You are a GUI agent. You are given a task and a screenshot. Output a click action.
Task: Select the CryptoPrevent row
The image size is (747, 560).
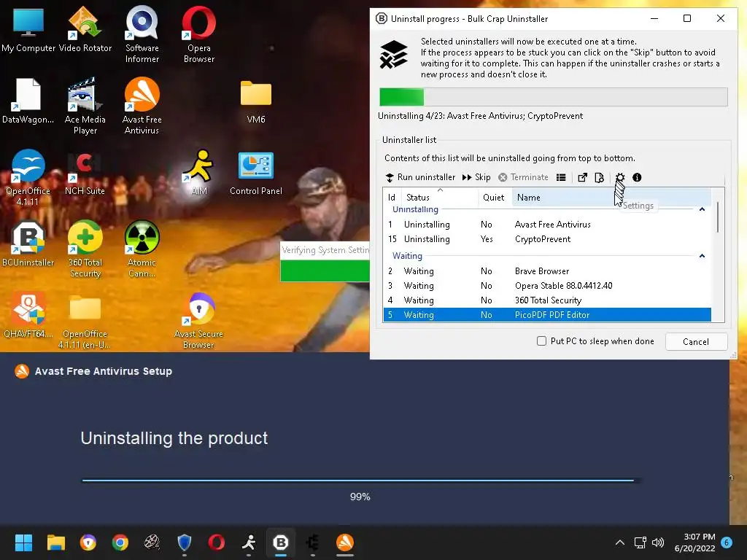[x=547, y=239]
